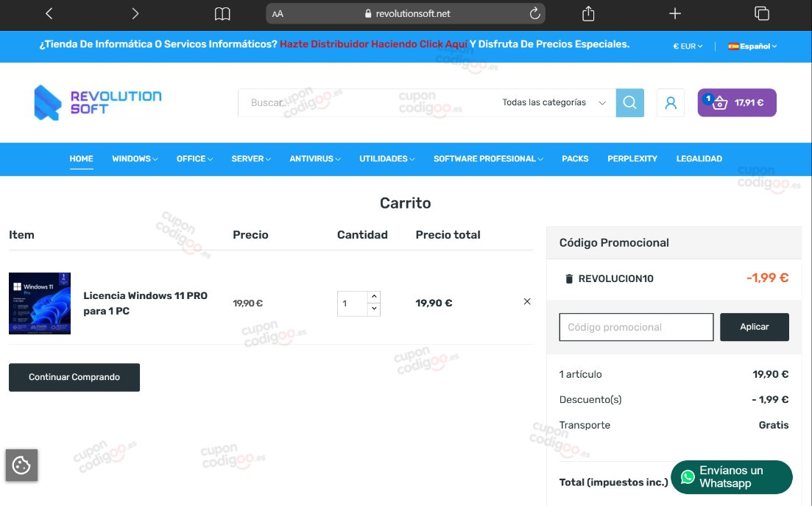Click the -1,99 € coupon discount amount

[768, 278]
